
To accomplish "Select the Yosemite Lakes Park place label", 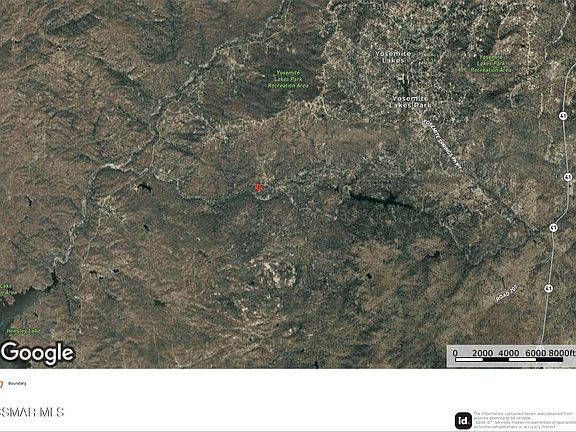I will pyautogui.click(x=411, y=102).
